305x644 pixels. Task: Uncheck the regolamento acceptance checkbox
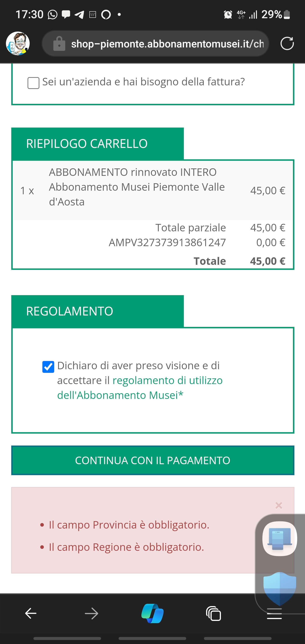(x=48, y=367)
